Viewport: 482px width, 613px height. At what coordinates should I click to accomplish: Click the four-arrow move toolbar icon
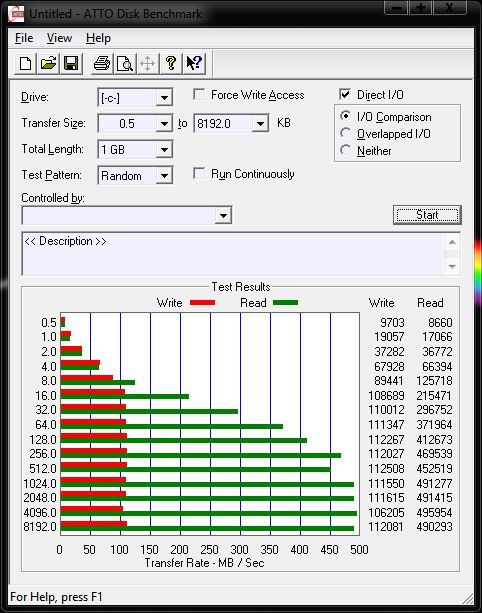tap(147, 63)
